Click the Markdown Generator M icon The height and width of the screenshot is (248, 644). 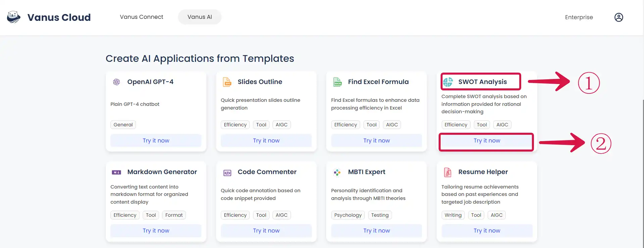click(116, 172)
